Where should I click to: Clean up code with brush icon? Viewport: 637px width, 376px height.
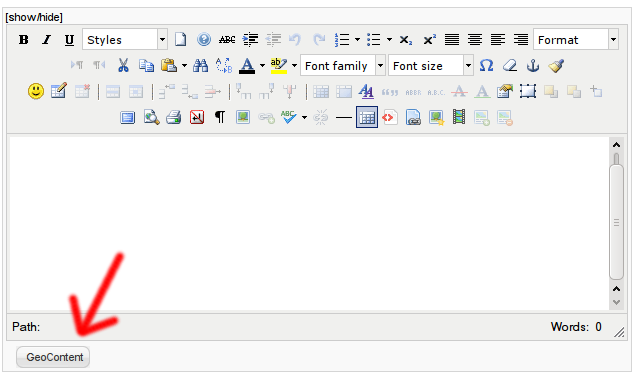tap(556, 65)
